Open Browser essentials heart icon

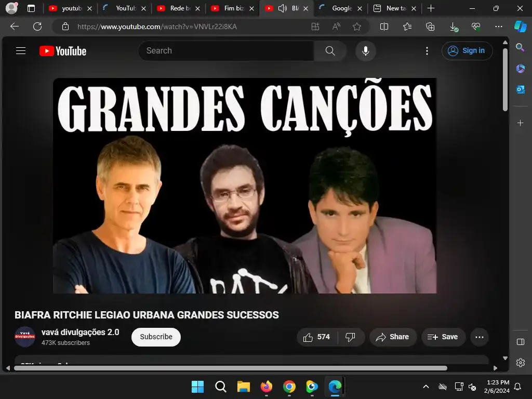tap(476, 26)
